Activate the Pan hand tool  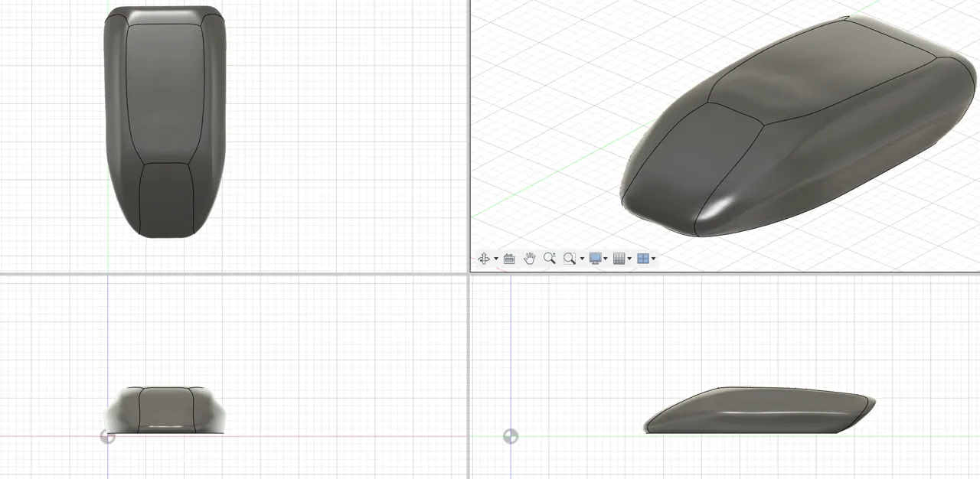point(529,259)
